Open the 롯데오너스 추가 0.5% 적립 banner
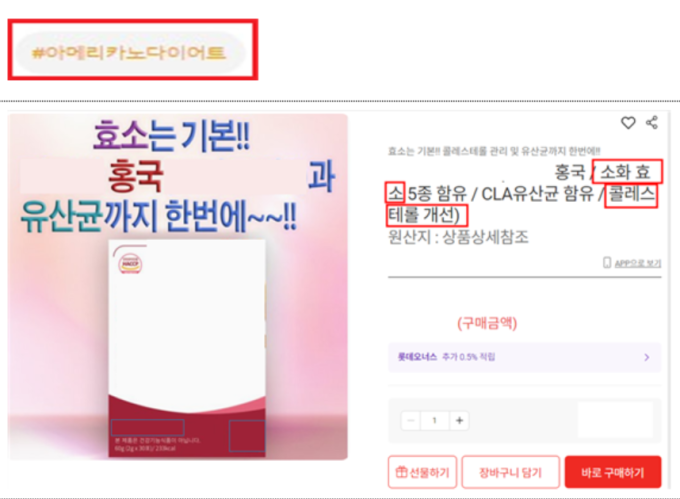 524,357
